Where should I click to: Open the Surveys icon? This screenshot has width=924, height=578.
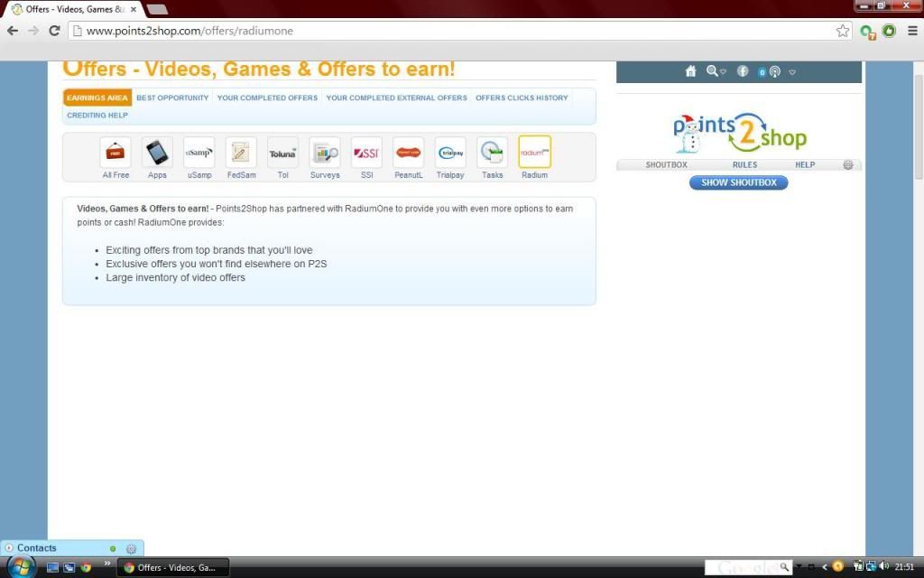(325, 152)
